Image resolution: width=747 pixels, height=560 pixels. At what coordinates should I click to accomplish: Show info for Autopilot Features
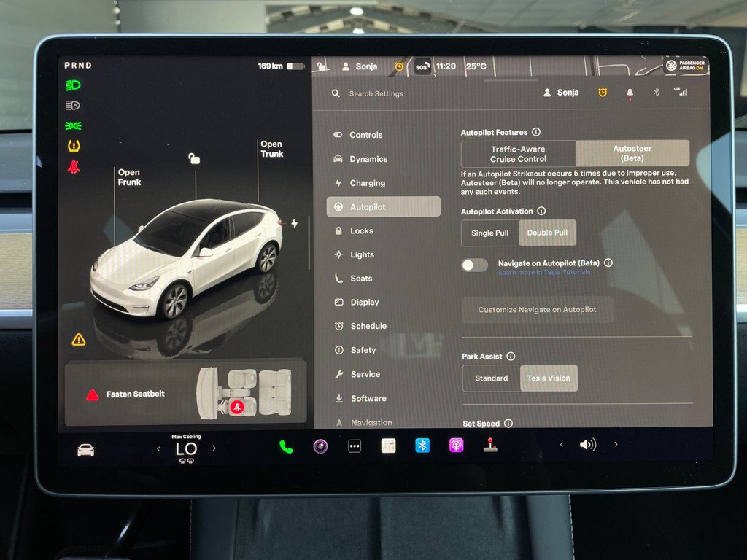(x=536, y=132)
